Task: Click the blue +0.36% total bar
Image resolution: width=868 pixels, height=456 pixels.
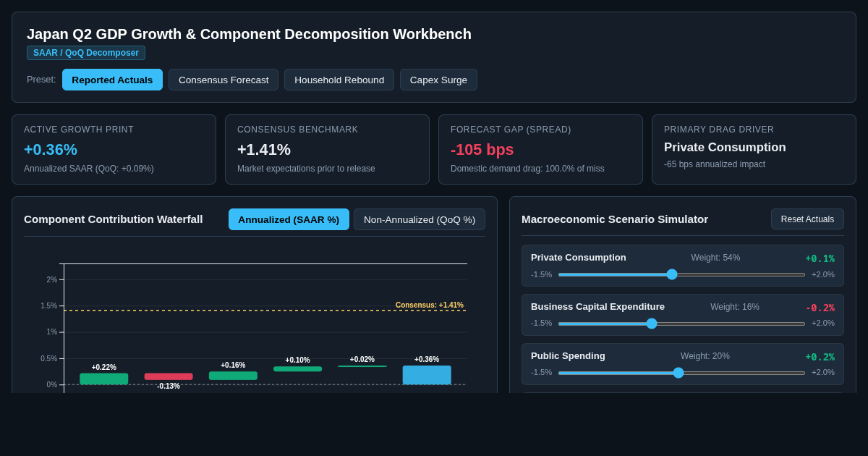Action: [427, 375]
